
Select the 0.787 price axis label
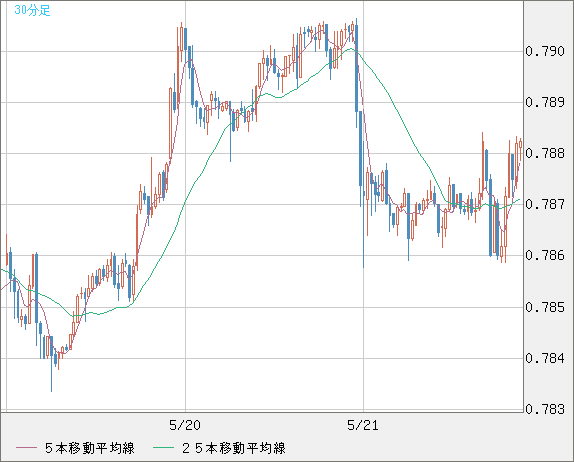pyautogui.click(x=545, y=204)
